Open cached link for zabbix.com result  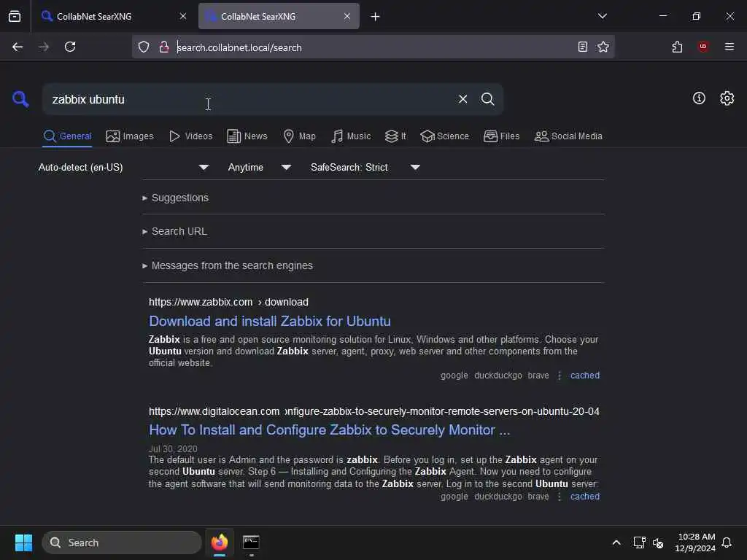coord(584,376)
